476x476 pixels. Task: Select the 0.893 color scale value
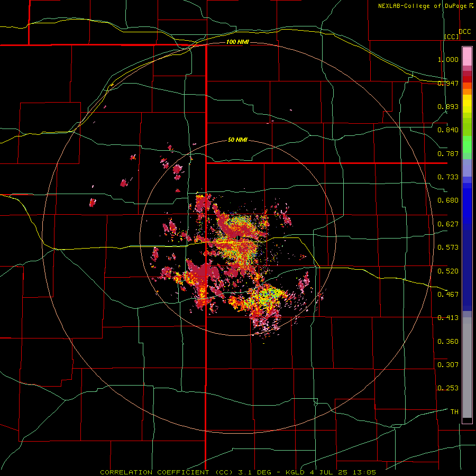(448, 106)
